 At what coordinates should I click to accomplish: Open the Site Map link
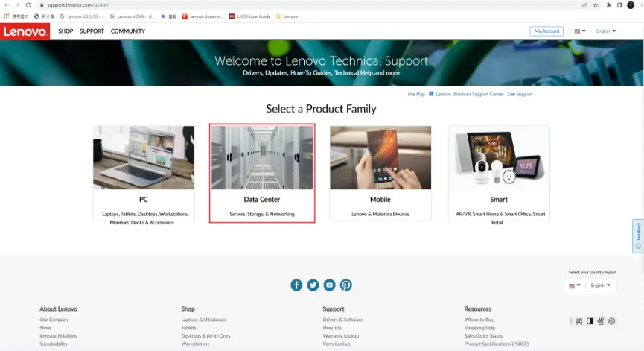[x=416, y=94]
